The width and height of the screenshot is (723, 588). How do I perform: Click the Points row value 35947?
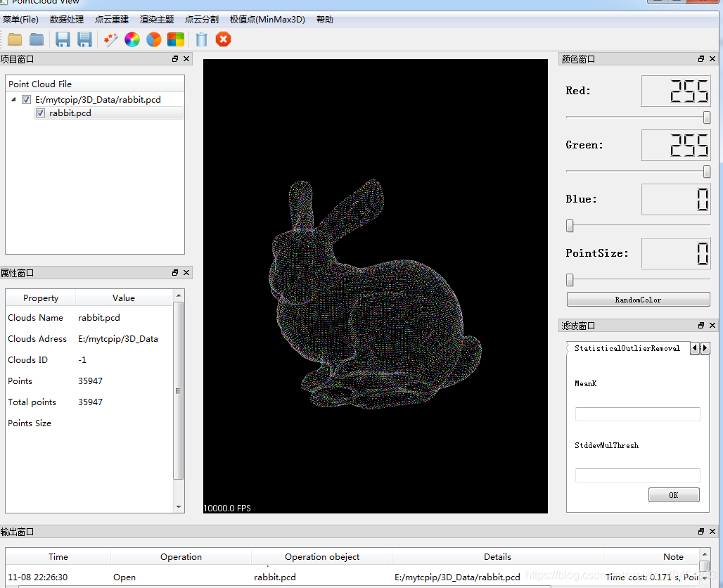pos(90,381)
